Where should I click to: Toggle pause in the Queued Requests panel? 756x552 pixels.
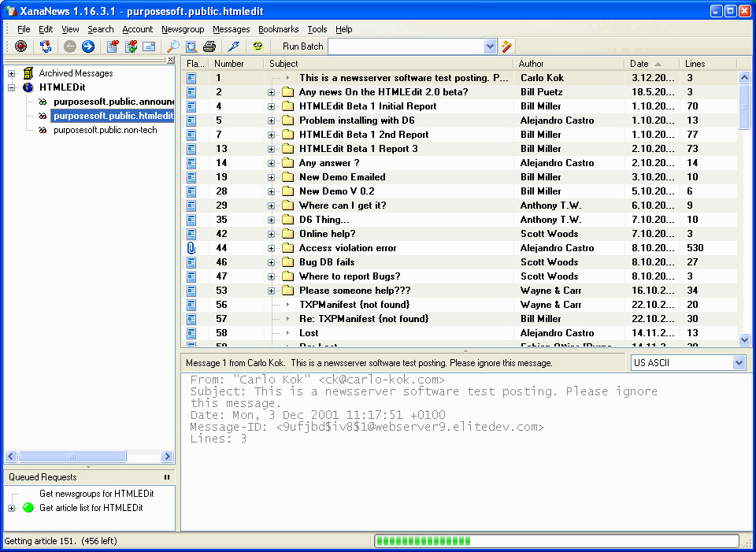click(167, 477)
